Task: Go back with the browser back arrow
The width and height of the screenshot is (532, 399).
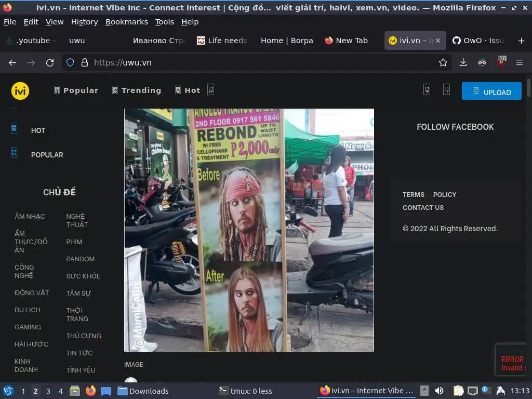Action: click(12, 63)
